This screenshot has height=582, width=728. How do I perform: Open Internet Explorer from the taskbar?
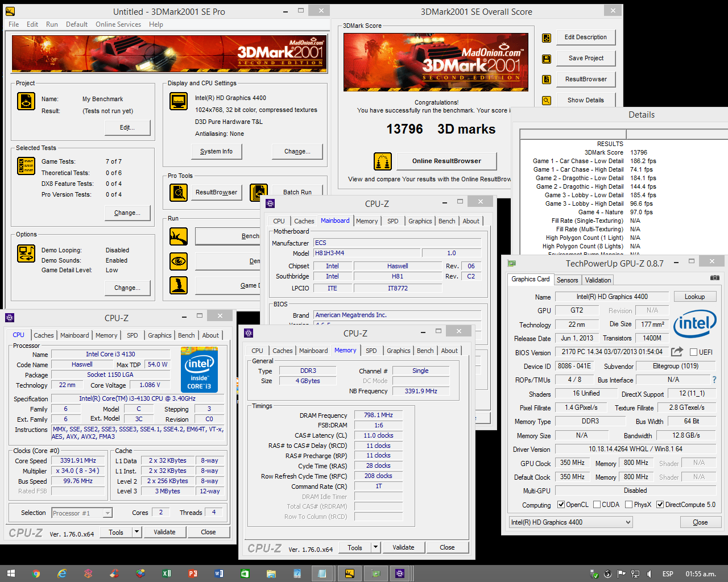[x=62, y=573]
